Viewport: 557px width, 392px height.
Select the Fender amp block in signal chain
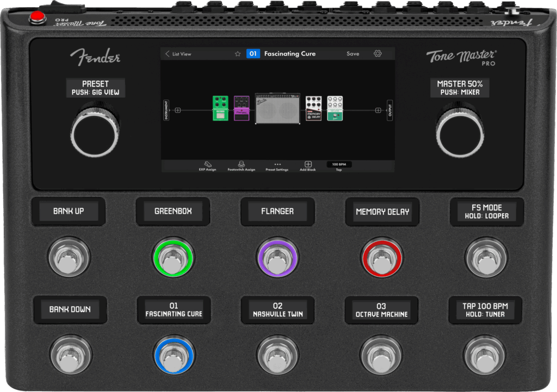[278, 109]
